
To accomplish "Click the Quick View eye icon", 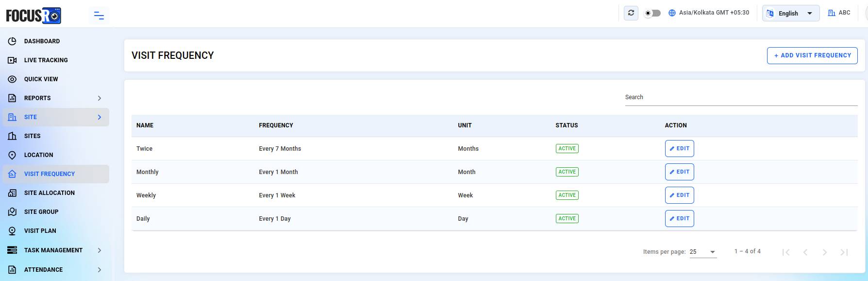I will pyautogui.click(x=13, y=79).
